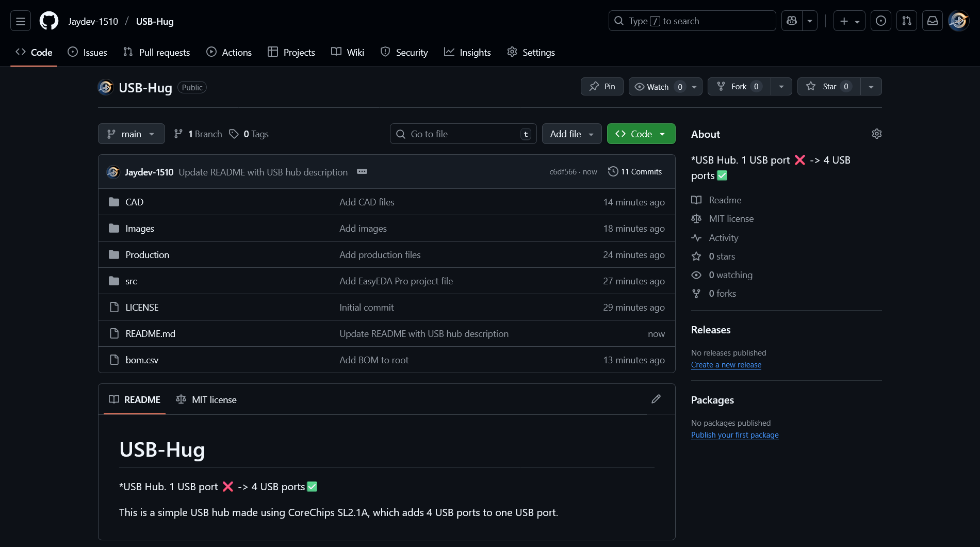Open the hamburger navigation menu

[x=21, y=21]
